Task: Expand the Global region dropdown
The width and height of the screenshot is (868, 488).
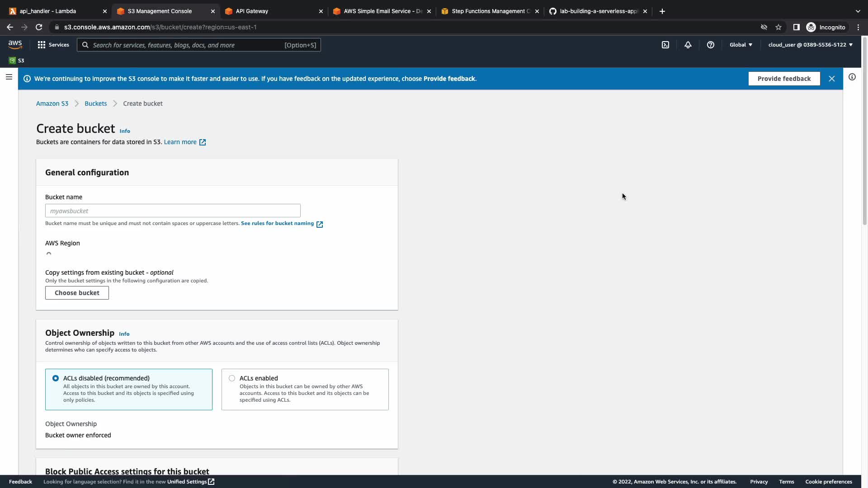Action: 741,45
